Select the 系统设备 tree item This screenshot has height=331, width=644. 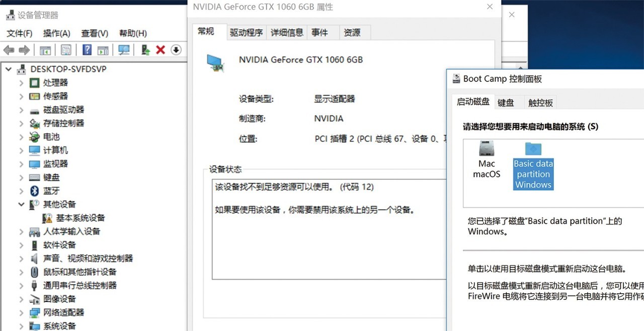coord(52,326)
